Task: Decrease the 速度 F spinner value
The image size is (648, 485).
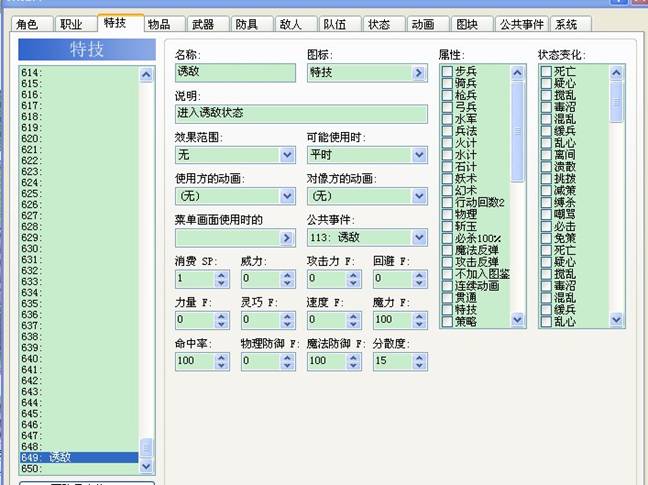Action: coord(353,324)
